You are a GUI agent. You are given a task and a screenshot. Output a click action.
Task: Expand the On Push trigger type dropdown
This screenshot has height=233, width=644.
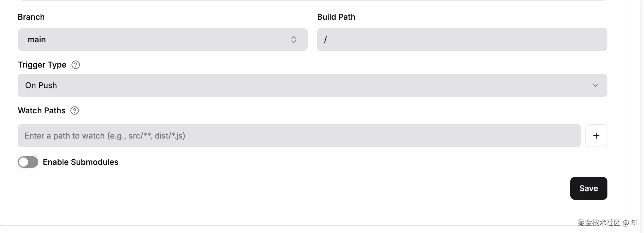tap(312, 85)
